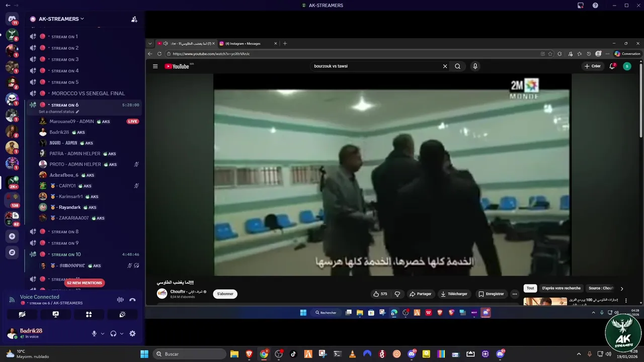Click Créer button on YouTube
This screenshot has width=644, height=362.
coord(593,66)
